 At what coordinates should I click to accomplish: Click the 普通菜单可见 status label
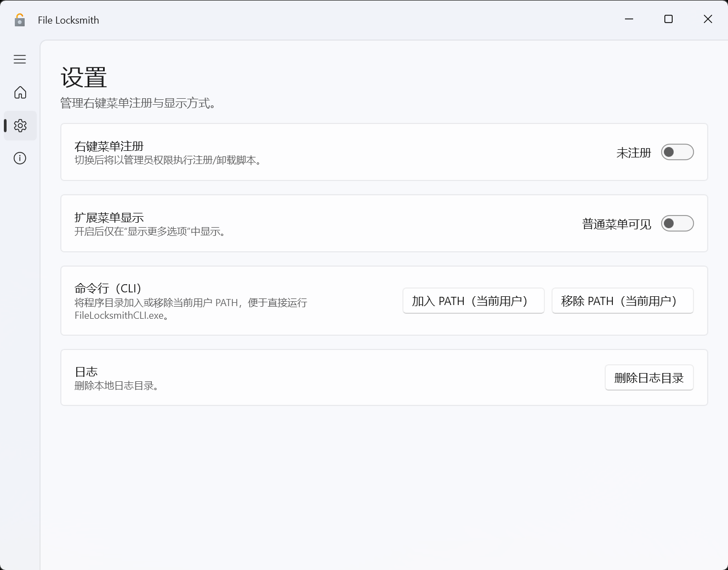tap(617, 224)
